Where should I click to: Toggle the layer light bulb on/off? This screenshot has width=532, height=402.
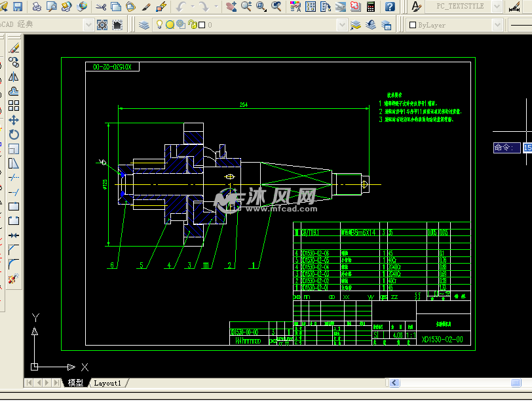[159, 25]
